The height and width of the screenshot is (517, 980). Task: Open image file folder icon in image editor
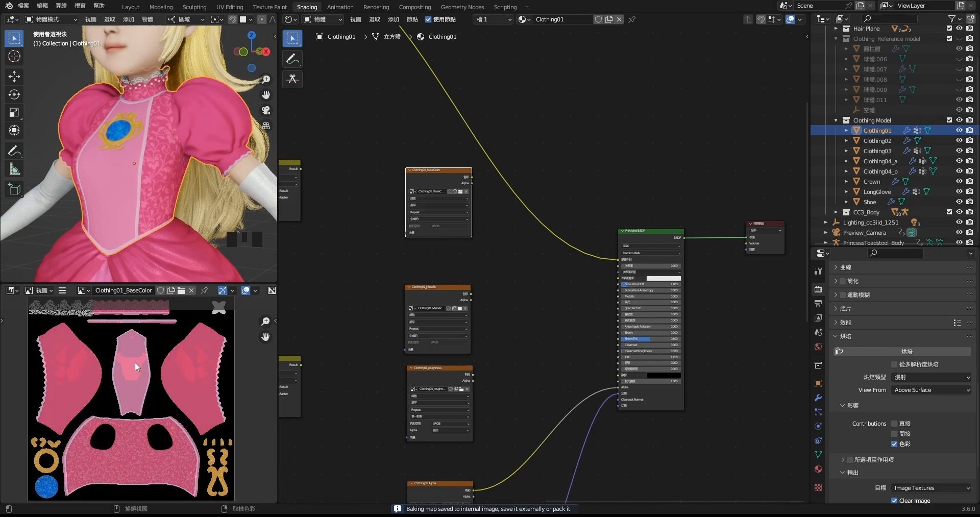pyautogui.click(x=181, y=290)
